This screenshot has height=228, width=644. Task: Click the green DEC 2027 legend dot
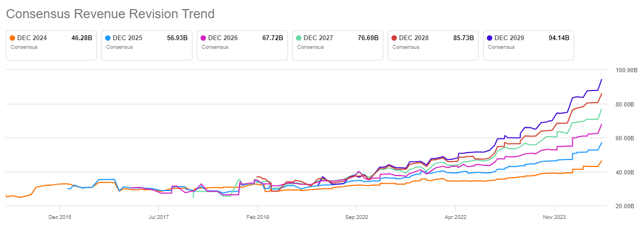coord(299,38)
